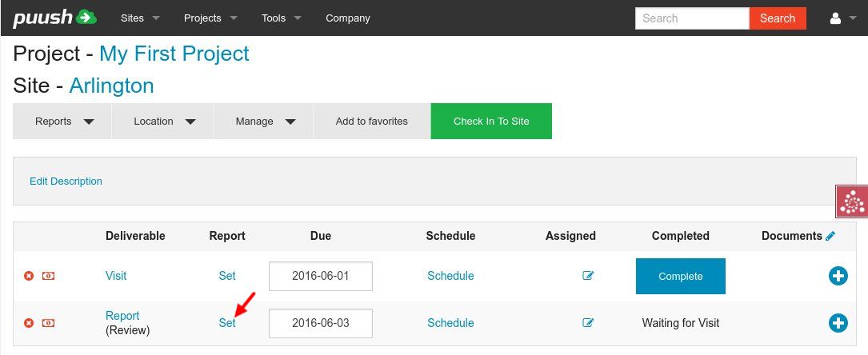Viewport: 868px width, 355px height.
Task: Click the red floating widget icon
Action: pos(852,201)
